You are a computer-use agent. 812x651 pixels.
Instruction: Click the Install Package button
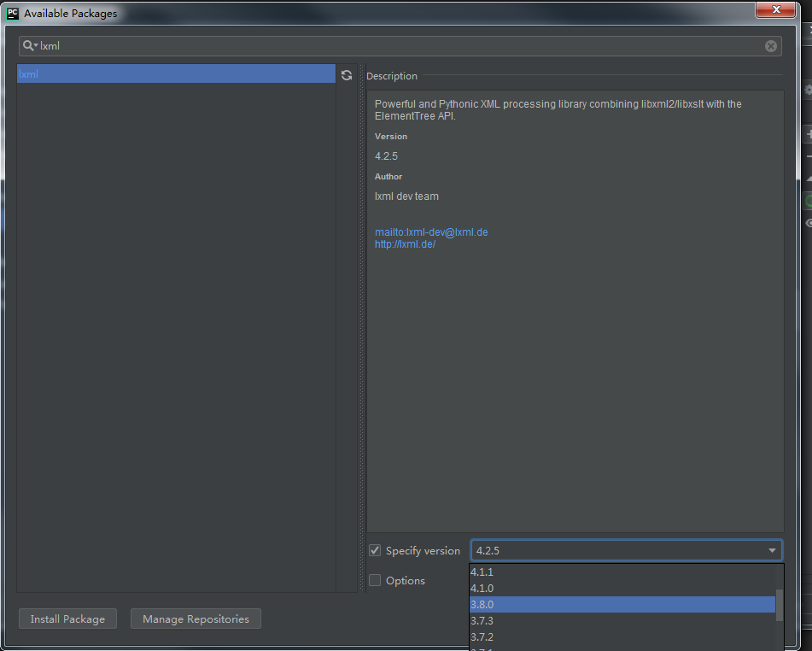pyautogui.click(x=67, y=619)
